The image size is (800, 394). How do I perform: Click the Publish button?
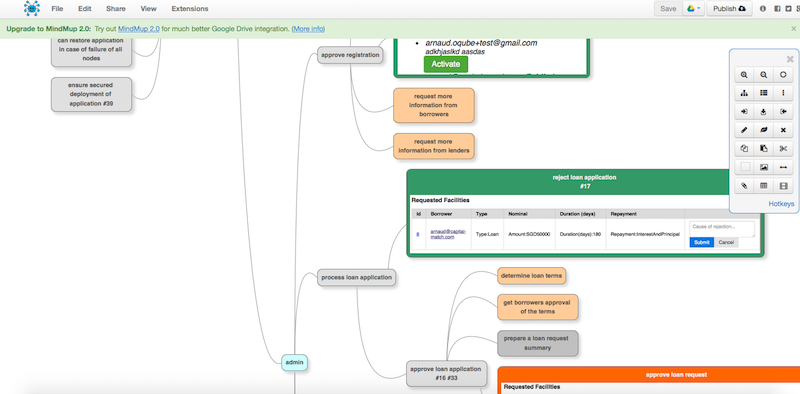[730, 9]
